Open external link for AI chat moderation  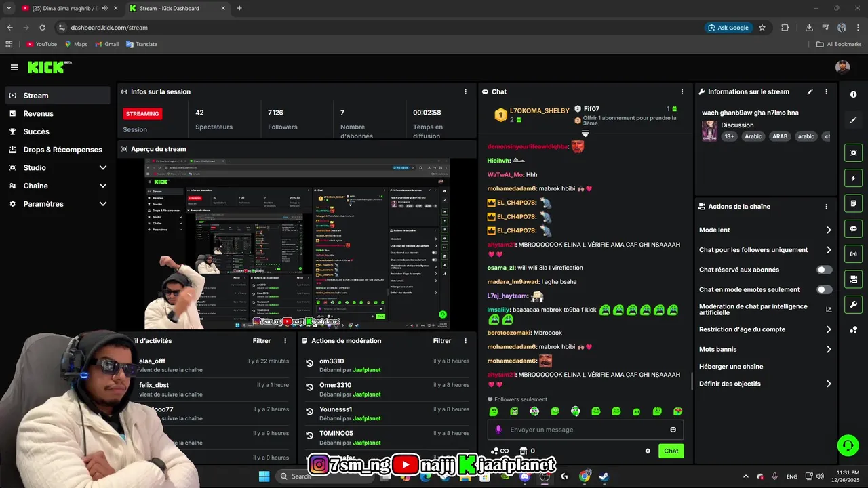[x=829, y=310]
